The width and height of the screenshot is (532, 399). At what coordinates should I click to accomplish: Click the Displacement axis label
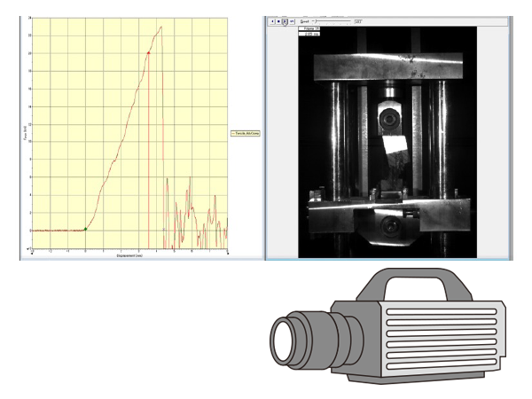tap(129, 255)
